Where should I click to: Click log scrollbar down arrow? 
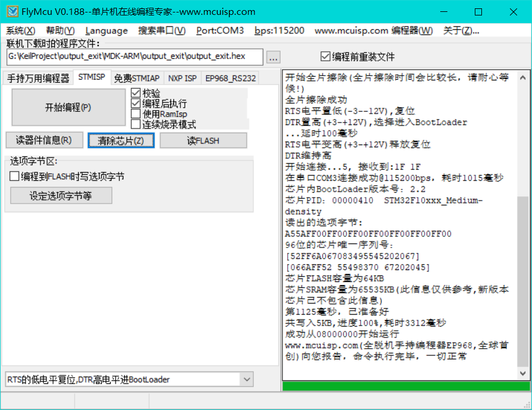point(522,374)
